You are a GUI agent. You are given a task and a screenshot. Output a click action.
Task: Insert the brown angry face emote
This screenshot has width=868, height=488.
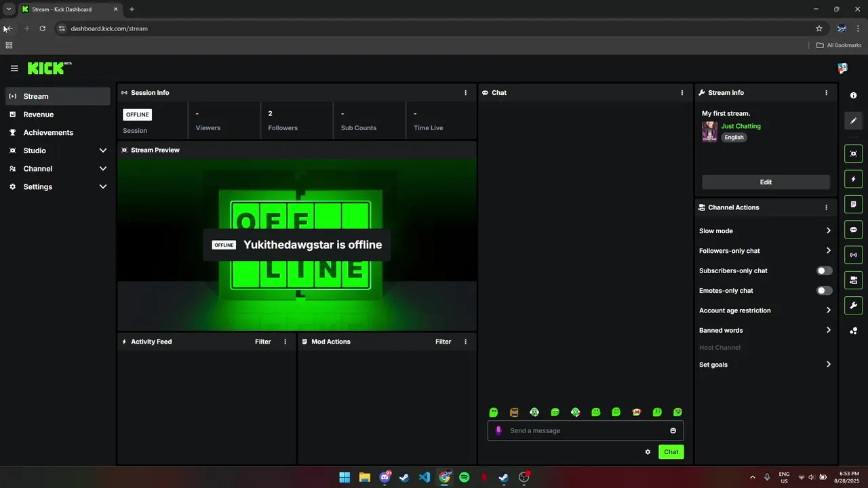coord(514,412)
